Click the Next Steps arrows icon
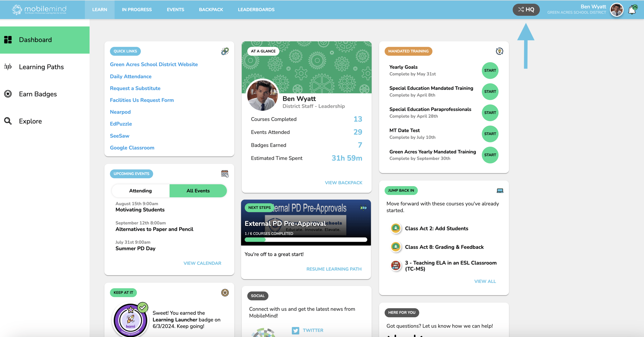Viewport: 644px width, 337px height. coord(363,208)
